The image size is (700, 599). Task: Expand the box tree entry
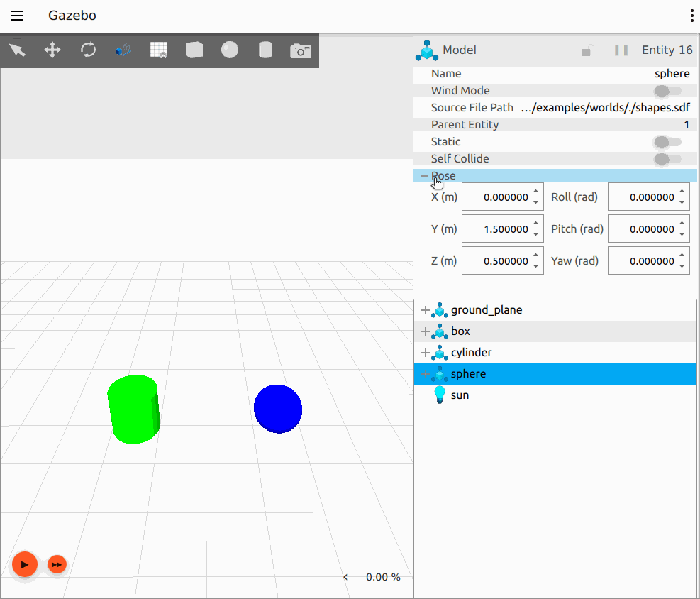pos(426,331)
